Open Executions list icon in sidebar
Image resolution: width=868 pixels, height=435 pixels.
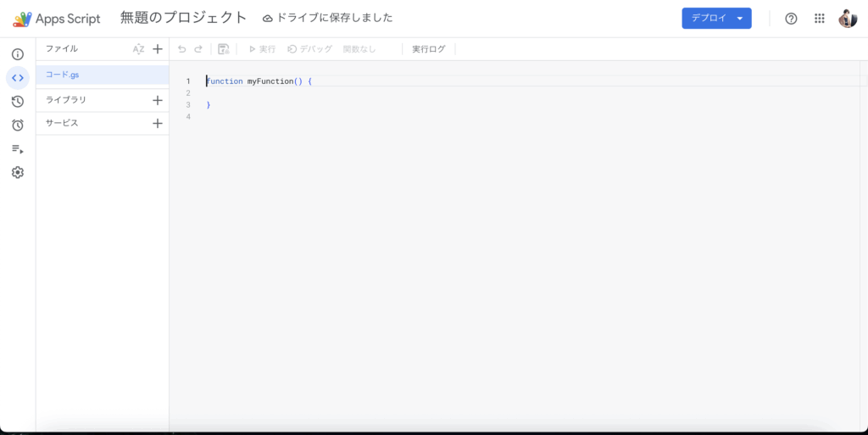pos(18,149)
